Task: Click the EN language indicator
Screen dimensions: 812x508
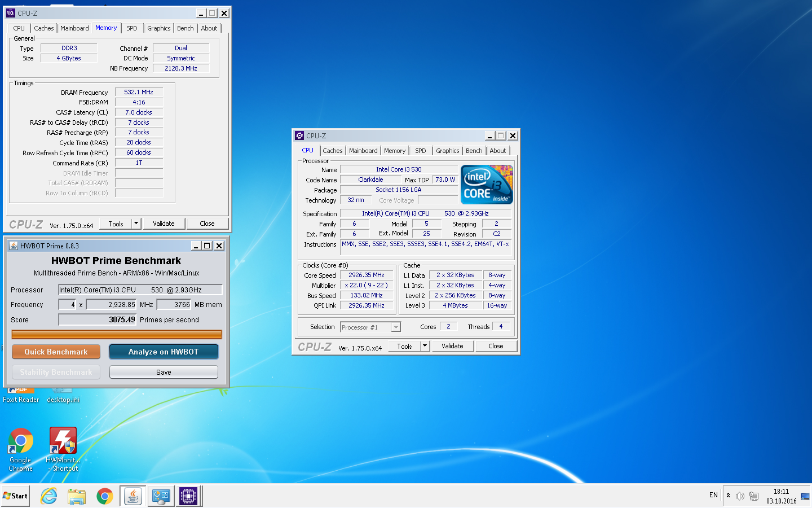Action: pos(713,495)
